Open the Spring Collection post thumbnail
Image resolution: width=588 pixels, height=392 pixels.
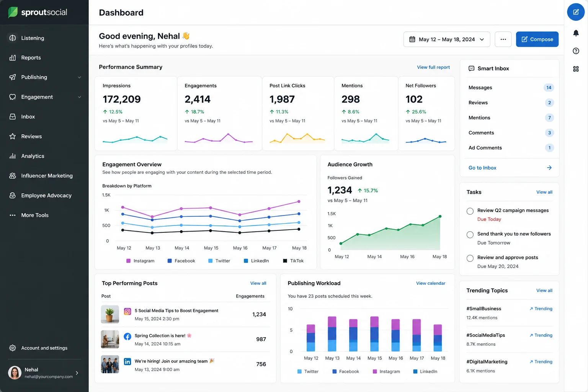click(x=110, y=339)
